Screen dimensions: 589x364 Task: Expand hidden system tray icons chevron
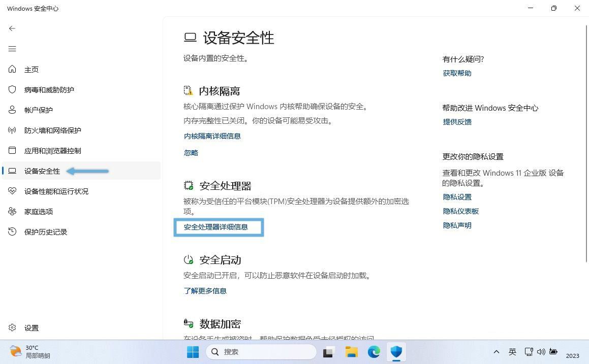[x=497, y=352]
